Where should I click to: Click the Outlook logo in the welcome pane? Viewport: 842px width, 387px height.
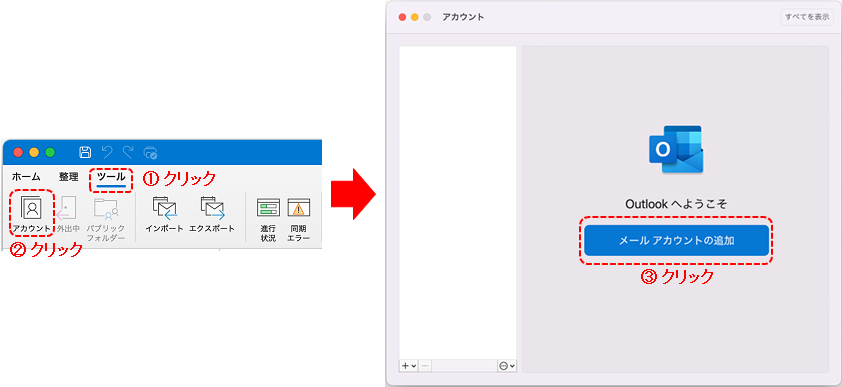pos(676,149)
